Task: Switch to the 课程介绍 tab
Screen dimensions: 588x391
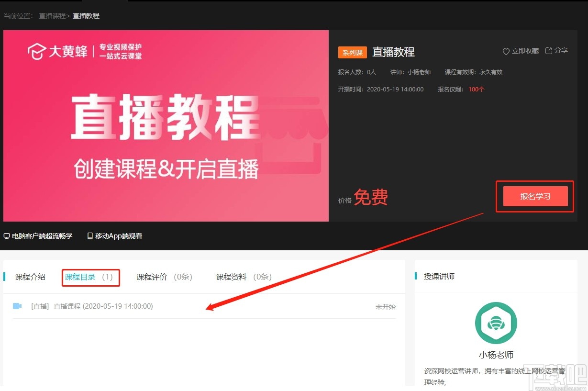Action: click(30, 277)
